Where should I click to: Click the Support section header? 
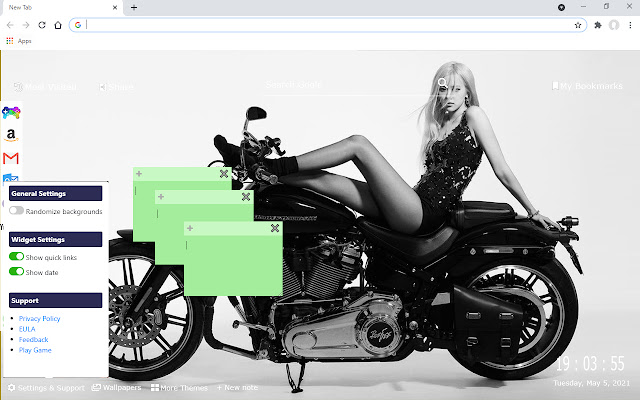[x=56, y=300]
